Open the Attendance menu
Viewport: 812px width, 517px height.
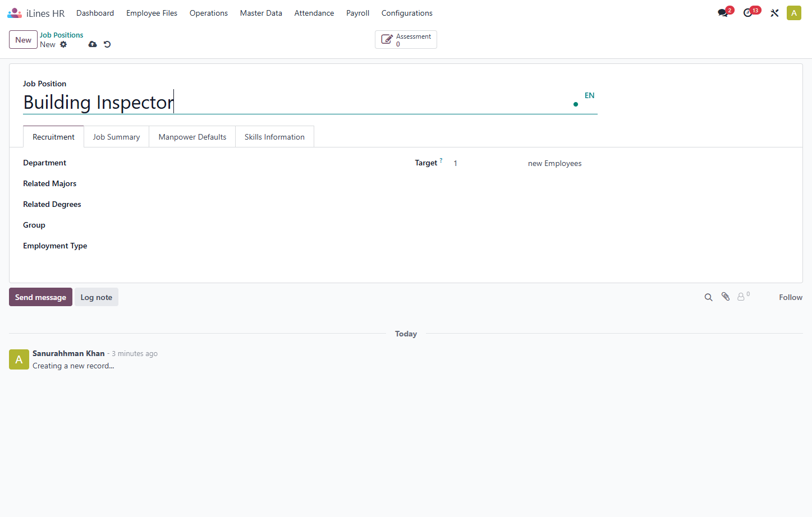pos(314,13)
